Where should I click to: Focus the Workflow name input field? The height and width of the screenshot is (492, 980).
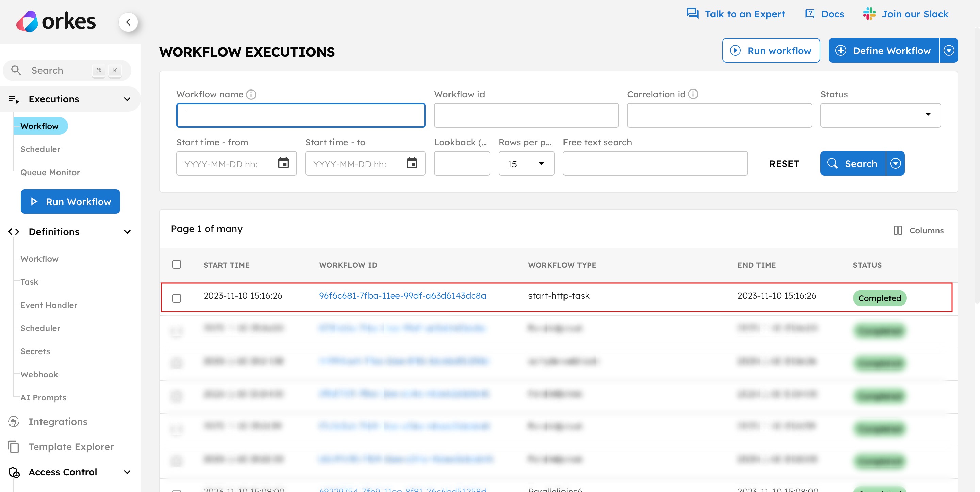pyautogui.click(x=300, y=115)
